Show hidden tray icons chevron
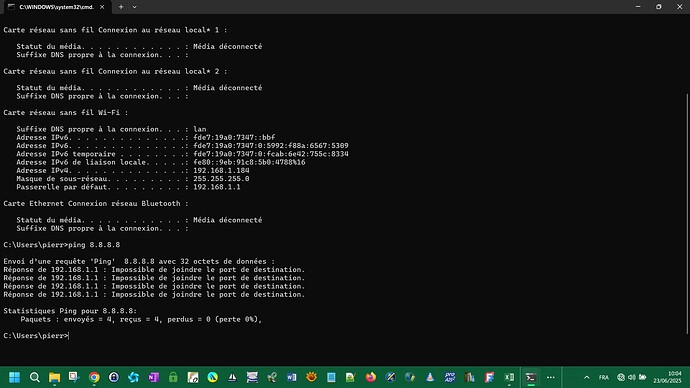Viewport: 690px width, 388px height. tap(587, 377)
